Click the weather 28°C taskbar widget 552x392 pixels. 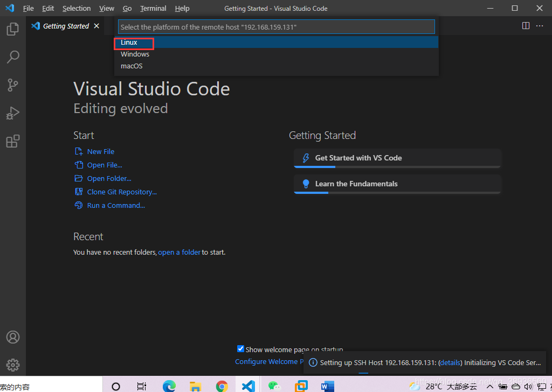(x=443, y=387)
